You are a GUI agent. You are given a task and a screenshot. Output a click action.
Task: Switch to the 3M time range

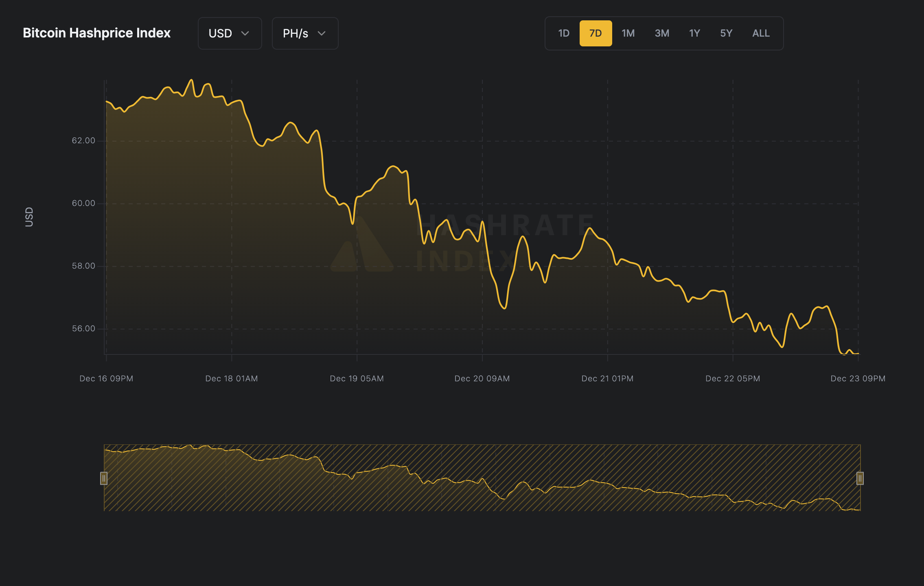tap(662, 33)
